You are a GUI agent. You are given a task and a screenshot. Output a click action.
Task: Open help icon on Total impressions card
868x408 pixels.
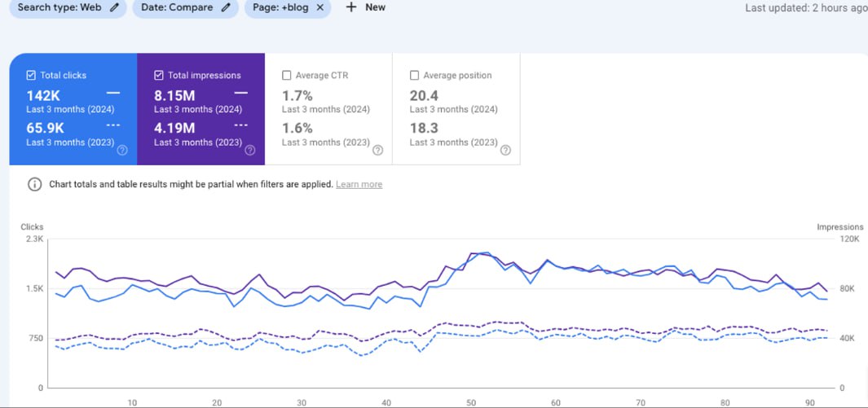250,151
